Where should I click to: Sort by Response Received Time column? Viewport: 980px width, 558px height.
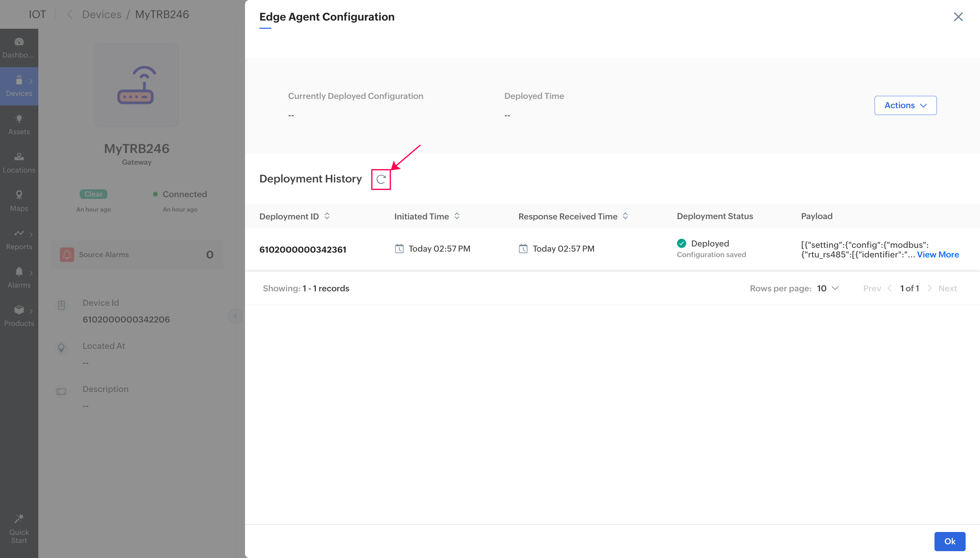pyautogui.click(x=625, y=216)
